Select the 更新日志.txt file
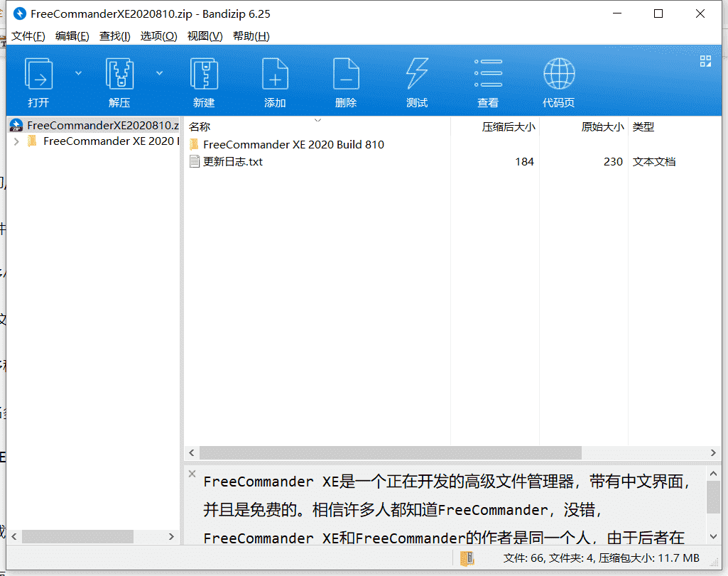The width and height of the screenshot is (728, 576). coord(233,161)
